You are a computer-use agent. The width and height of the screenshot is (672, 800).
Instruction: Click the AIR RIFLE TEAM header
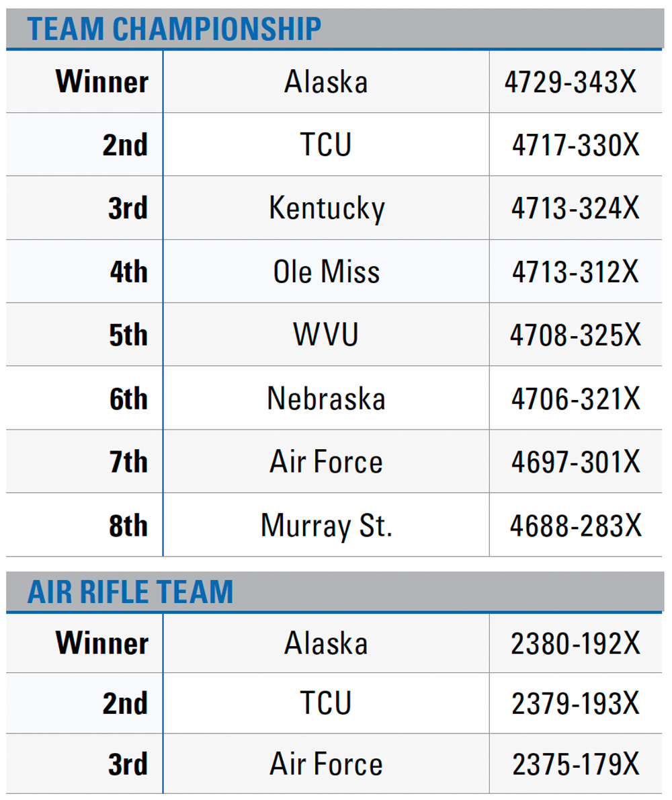point(130,592)
